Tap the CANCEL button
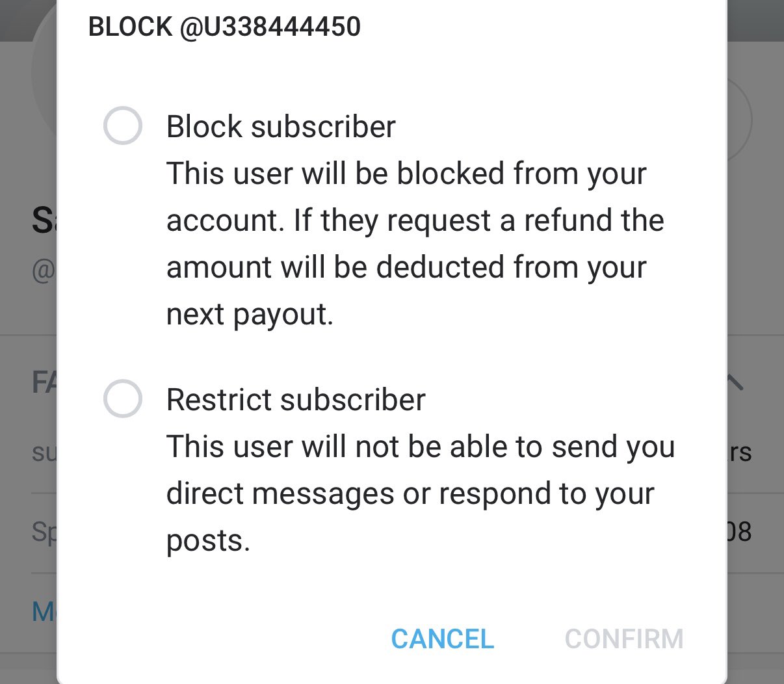 point(442,639)
